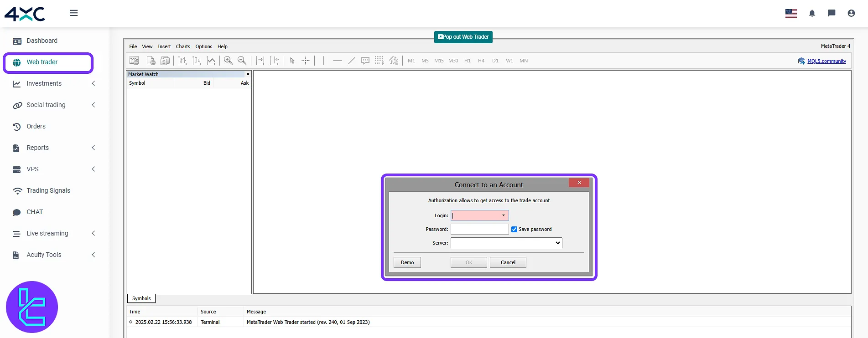868x338 pixels.
Task: Toggle the hamburger sidebar menu
Action: (73, 13)
